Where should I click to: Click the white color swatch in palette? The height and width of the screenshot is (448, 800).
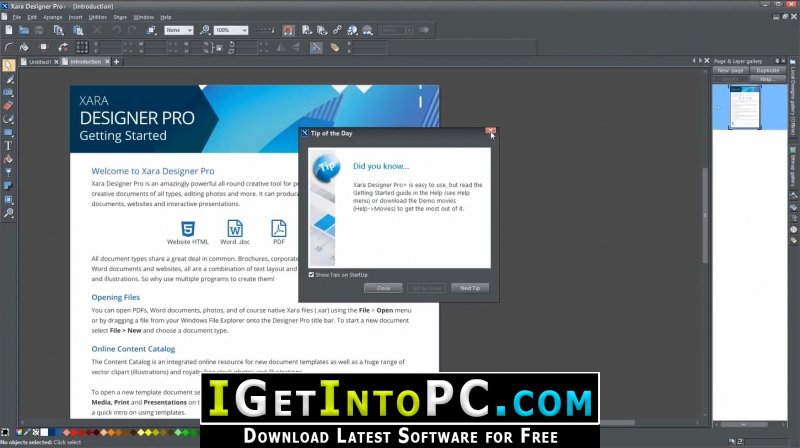[44, 432]
